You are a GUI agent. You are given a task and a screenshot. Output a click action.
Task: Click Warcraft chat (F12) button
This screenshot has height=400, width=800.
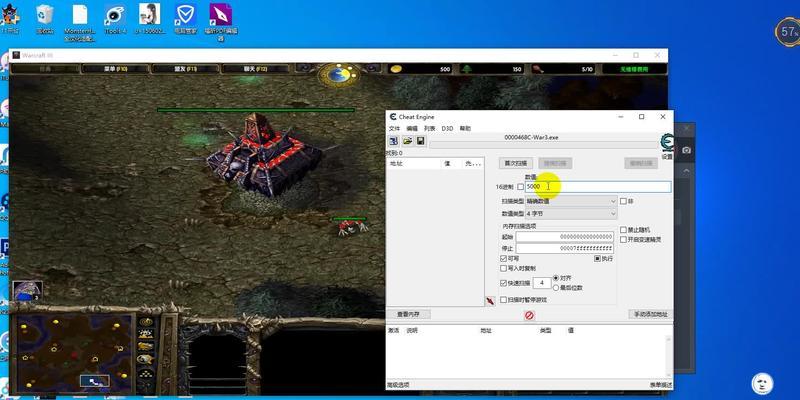click(x=256, y=69)
